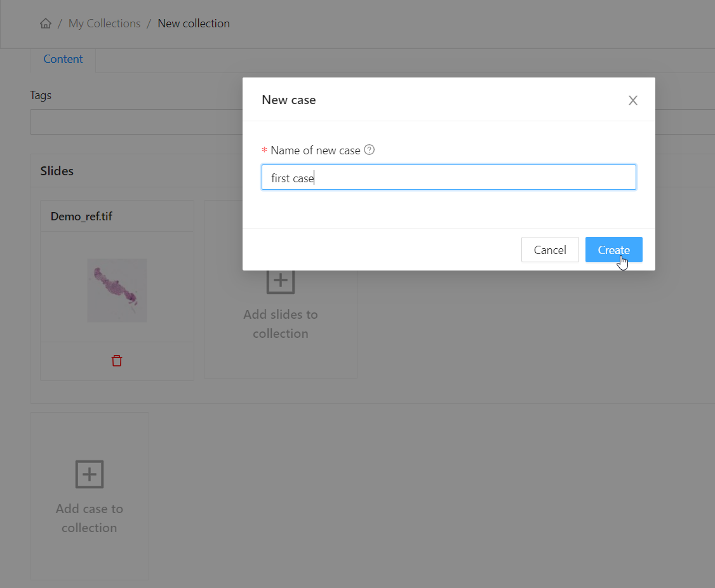
Task: Click the plus icon for adding a case
Action: tap(90, 474)
